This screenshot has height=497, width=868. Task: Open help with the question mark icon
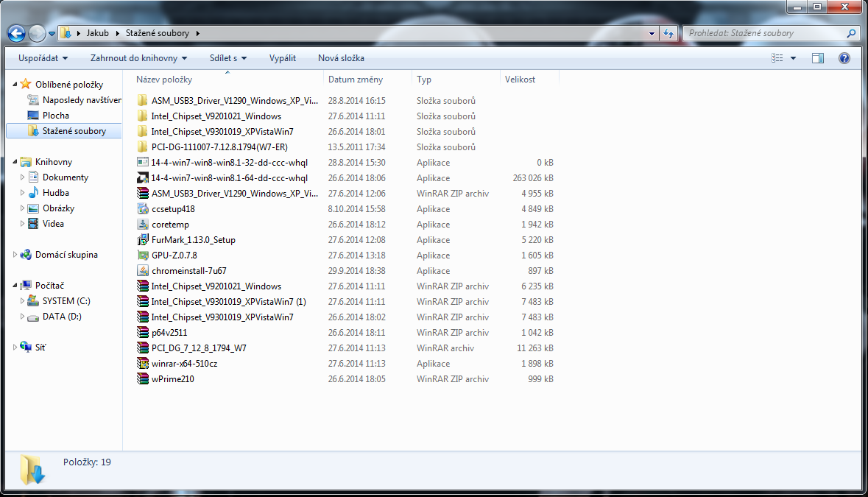844,58
